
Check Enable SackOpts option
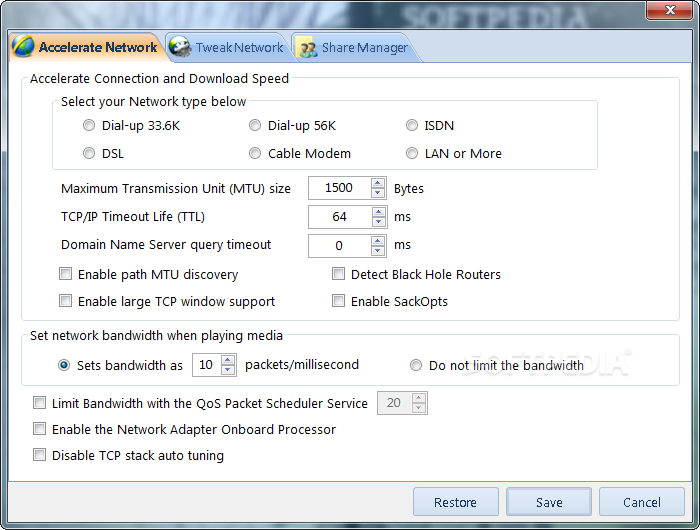pyautogui.click(x=338, y=301)
